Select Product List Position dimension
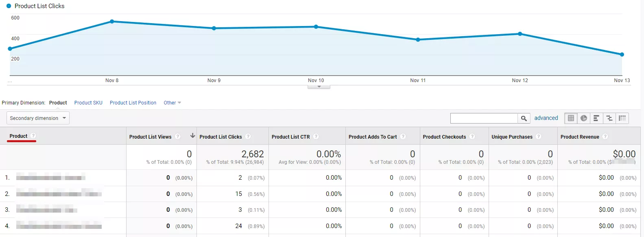The height and width of the screenshot is (237, 644). (x=133, y=103)
